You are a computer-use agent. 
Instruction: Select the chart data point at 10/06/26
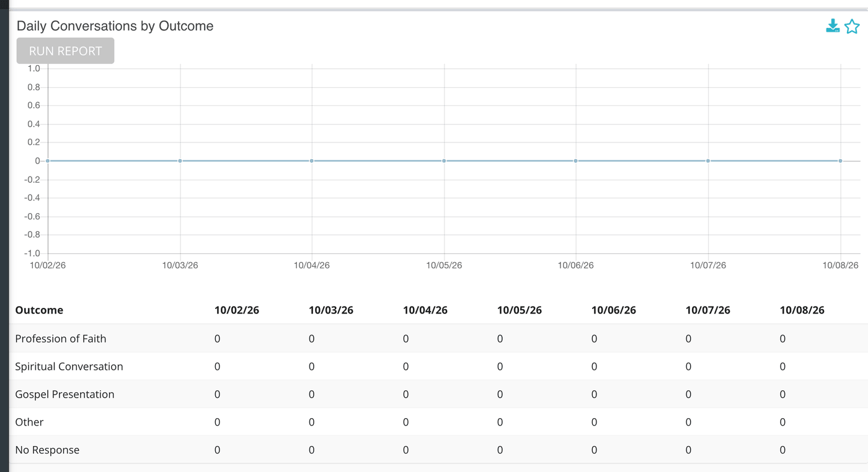(x=576, y=161)
